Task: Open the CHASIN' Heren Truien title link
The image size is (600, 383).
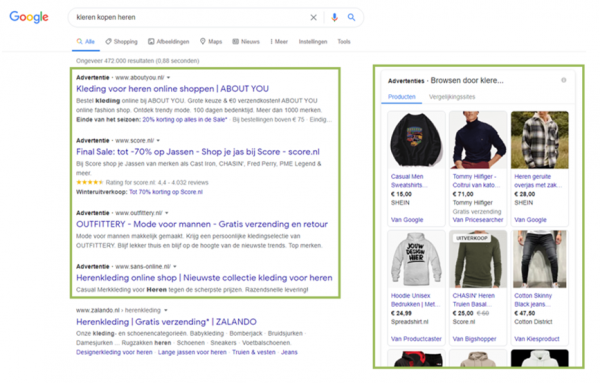Action: point(474,300)
